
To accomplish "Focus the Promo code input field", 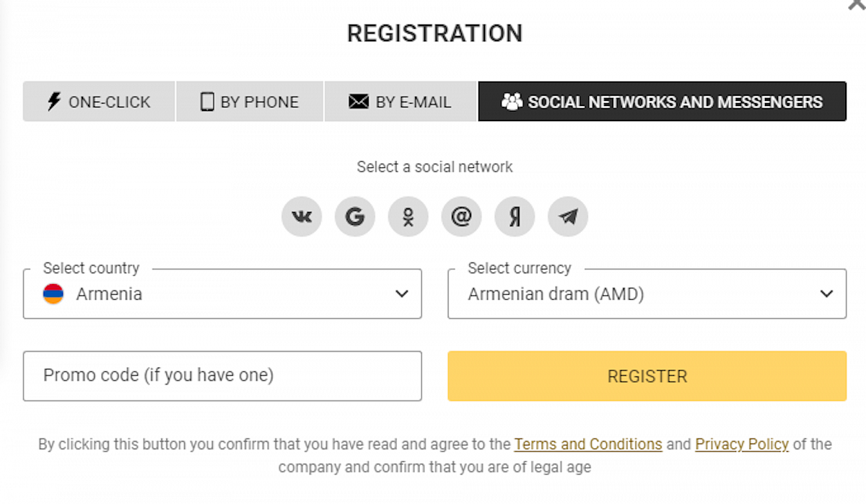I will [222, 376].
